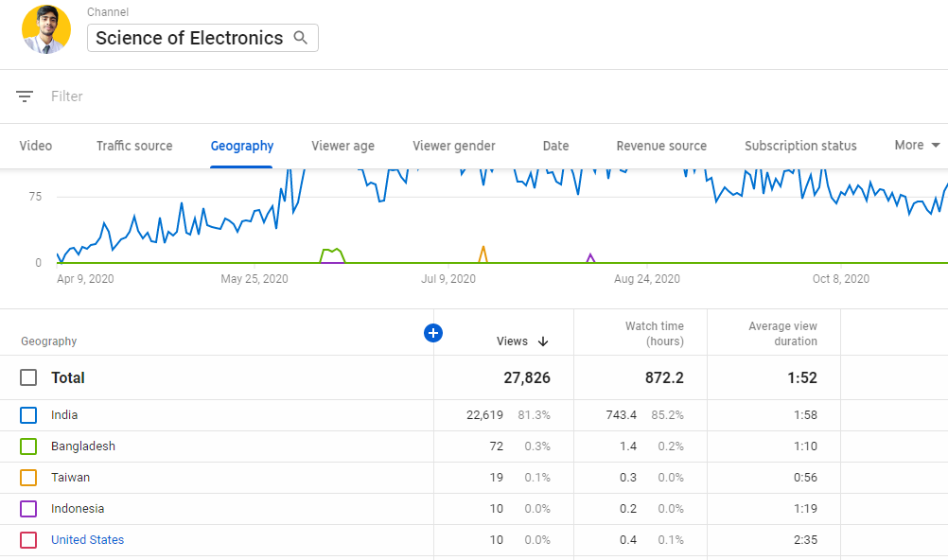Click the channel avatar picture
The width and height of the screenshot is (948, 560).
[45, 29]
